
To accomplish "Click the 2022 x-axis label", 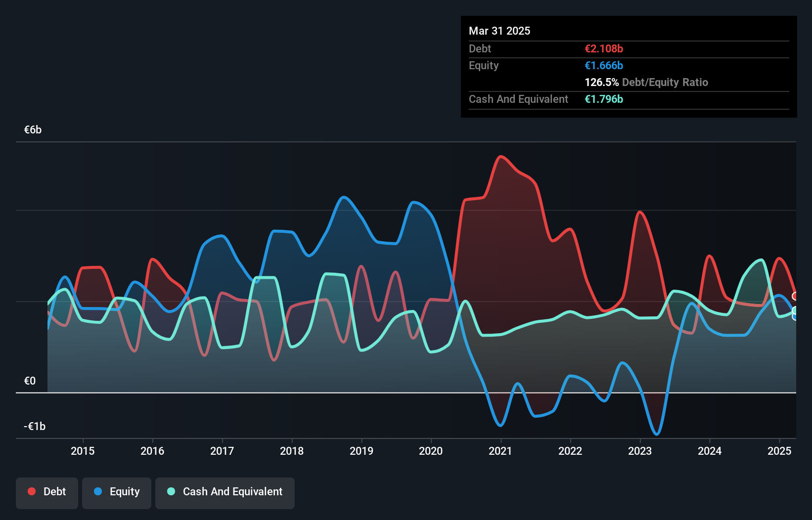I will (570, 451).
